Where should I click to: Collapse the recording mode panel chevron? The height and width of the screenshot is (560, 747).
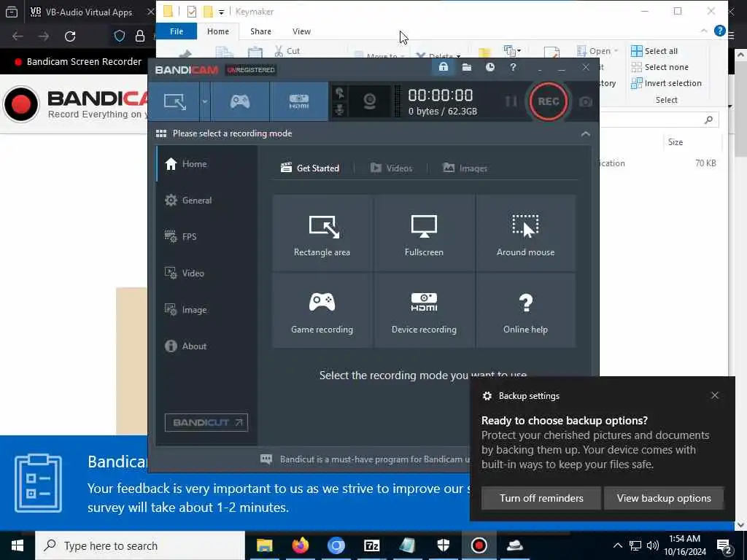pos(586,134)
